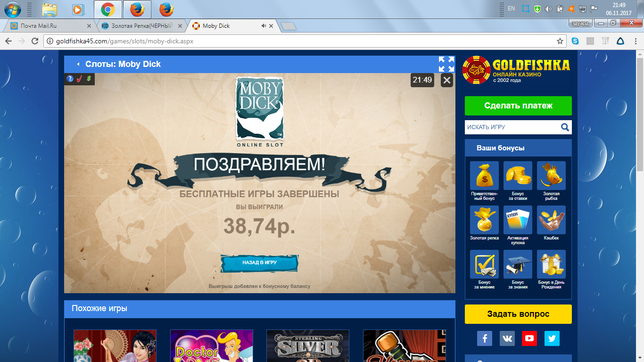Click the grey Mail.Ru @ extension icon
The image size is (644, 362).
[590, 41]
